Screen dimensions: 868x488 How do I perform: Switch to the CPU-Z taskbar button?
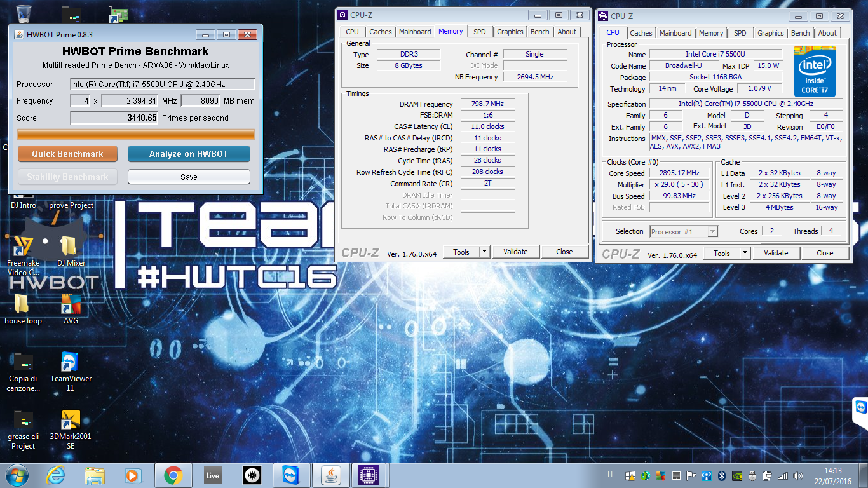[x=370, y=475]
